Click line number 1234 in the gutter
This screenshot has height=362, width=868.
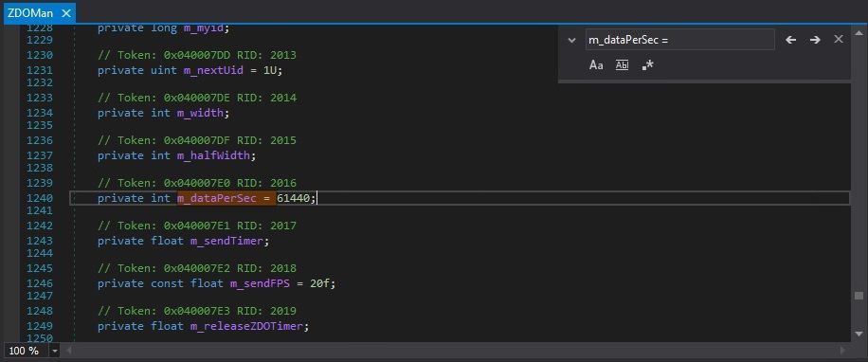click(39, 113)
